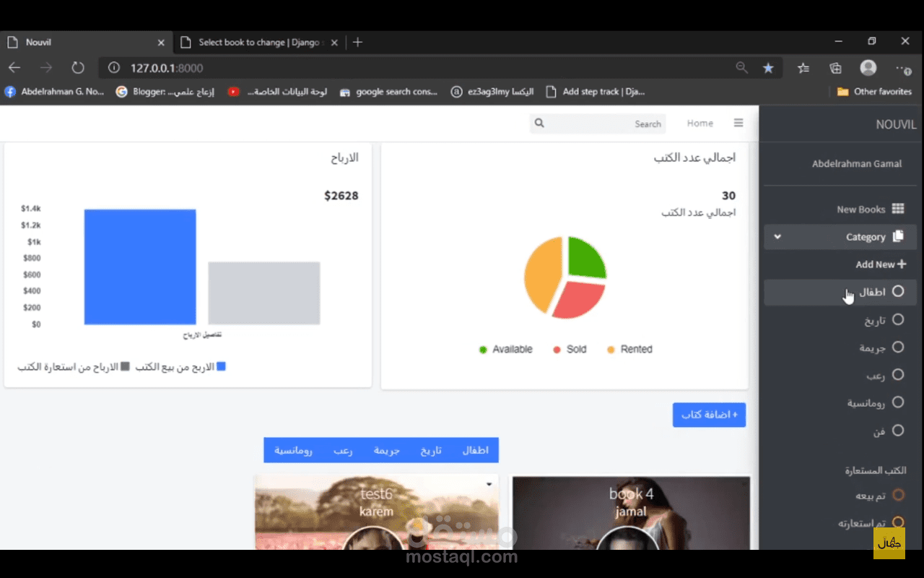
Task: Open the YouTube لوحة البيانات الخاصة bookmark
Action: 277,92
